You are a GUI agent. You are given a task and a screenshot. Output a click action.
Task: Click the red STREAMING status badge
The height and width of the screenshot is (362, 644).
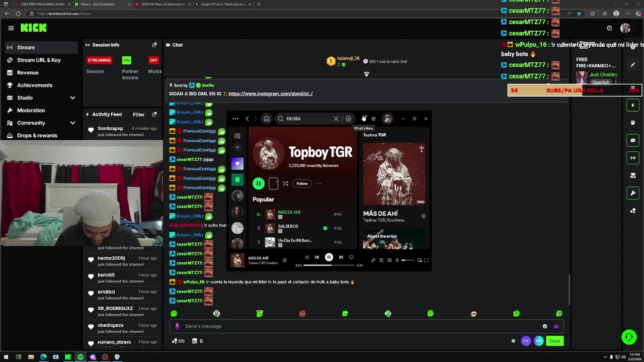[99, 60]
